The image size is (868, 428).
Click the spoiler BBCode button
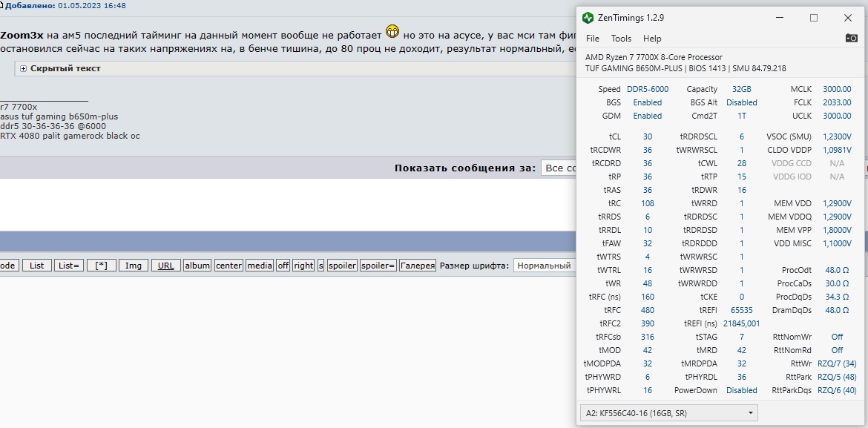(342, 266)
